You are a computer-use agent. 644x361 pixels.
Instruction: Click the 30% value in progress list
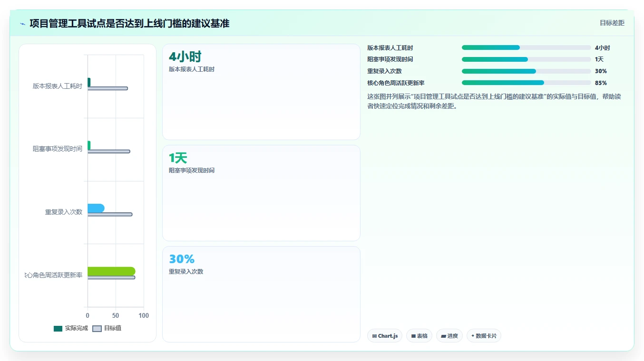point(601,71)
